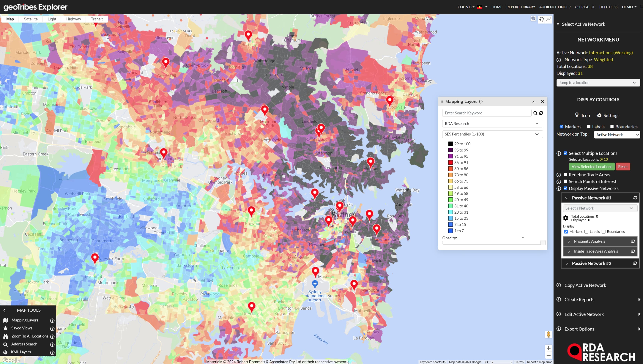
Task: Switch to Satellite map view
Action: pos(31,19)
